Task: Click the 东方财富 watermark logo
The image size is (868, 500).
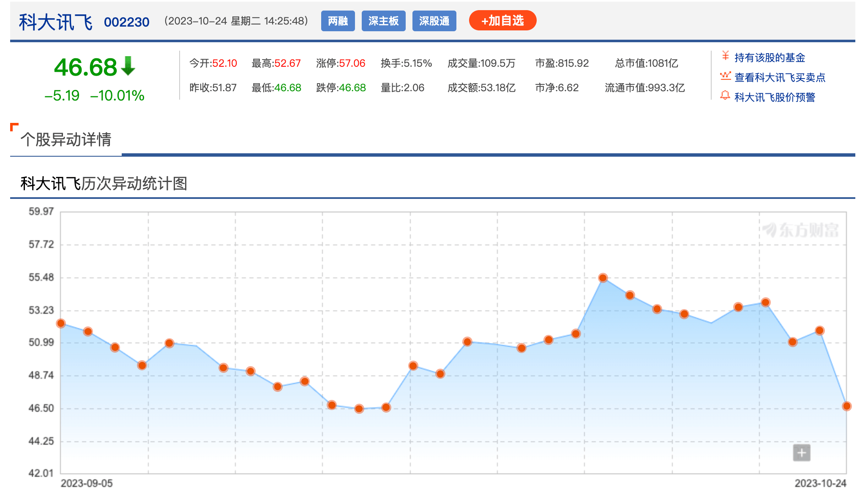Action: 800,230
